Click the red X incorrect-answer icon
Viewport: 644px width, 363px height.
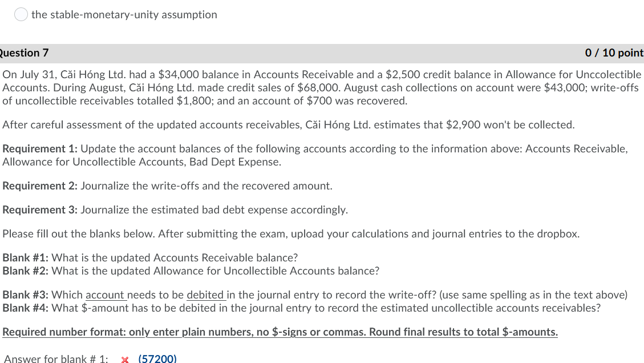tap(125, 359)
